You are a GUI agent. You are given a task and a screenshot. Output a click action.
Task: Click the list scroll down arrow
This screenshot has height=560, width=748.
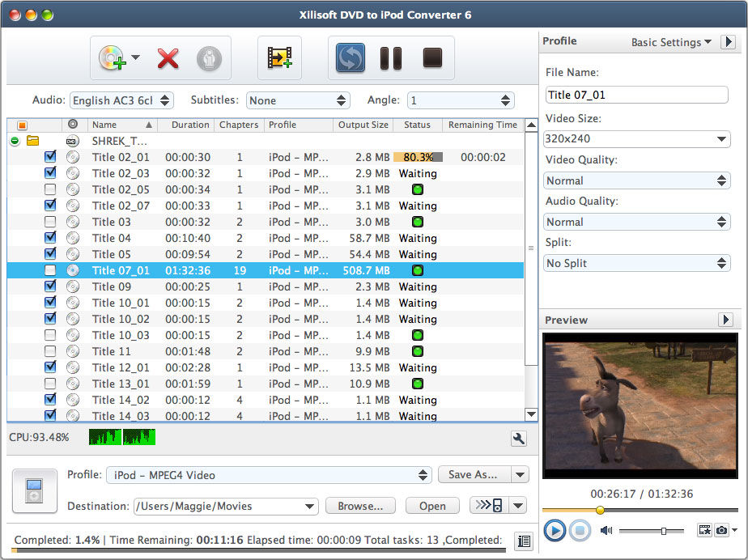(531, 414)
